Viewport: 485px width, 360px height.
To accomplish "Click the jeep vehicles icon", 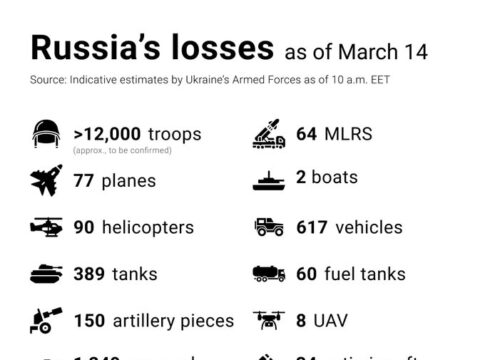I will [269, 227].
